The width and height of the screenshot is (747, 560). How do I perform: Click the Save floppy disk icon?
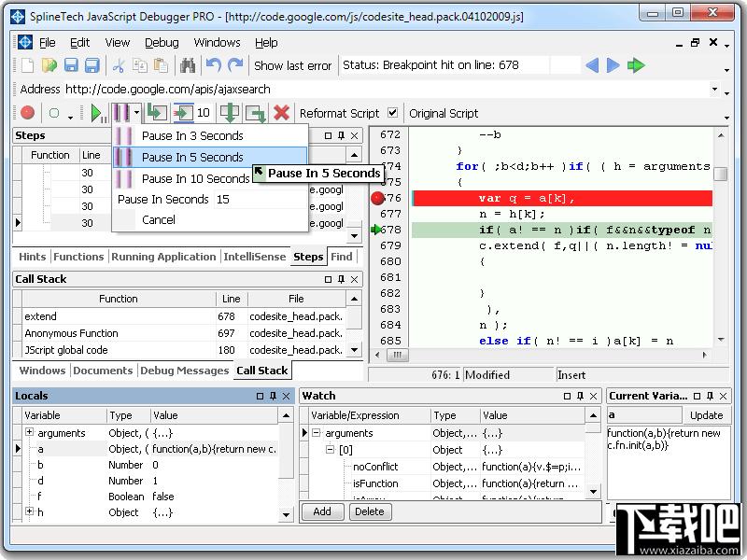tap(71, 65)
